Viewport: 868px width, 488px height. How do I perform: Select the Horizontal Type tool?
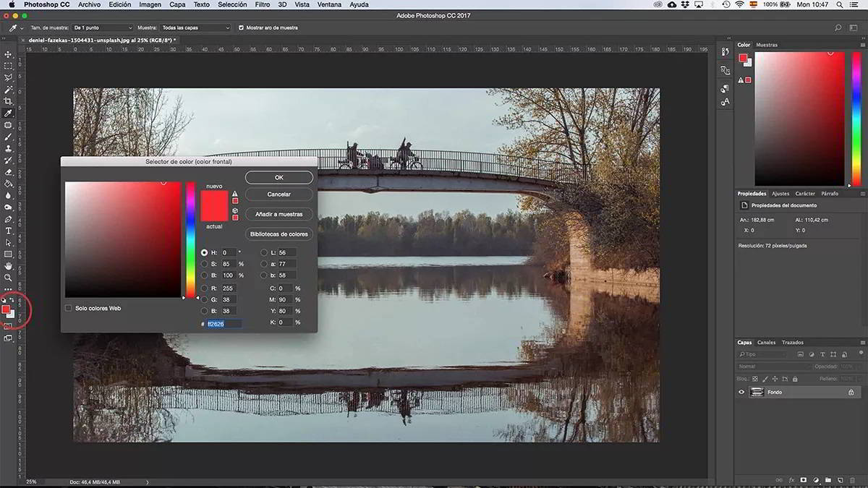(9, 231)
